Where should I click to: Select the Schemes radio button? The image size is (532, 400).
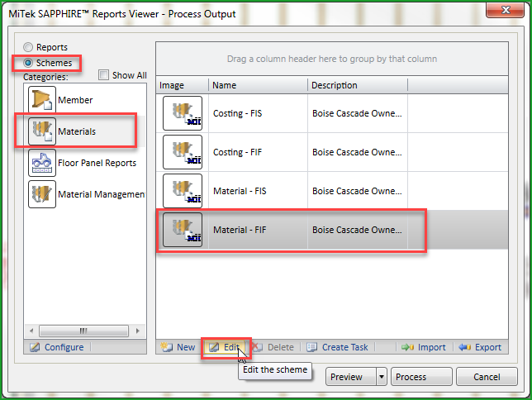(x=28, y=63)
